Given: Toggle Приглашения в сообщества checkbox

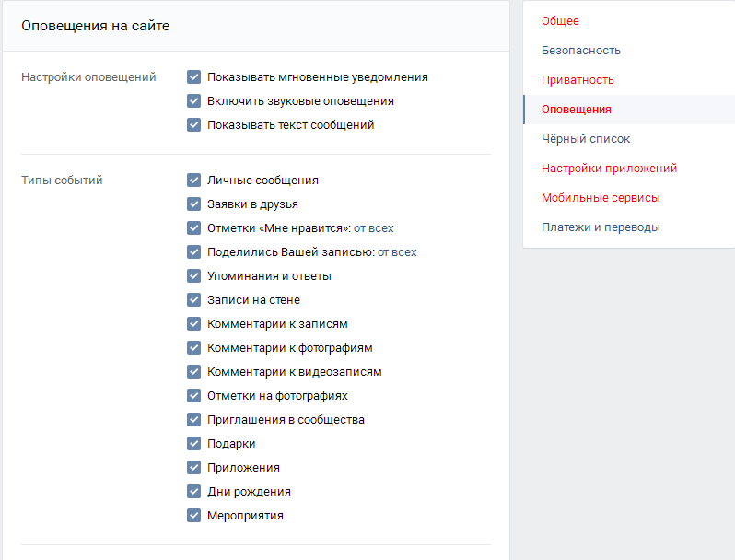Looking at the screenshot, I should tap(193, 419).
